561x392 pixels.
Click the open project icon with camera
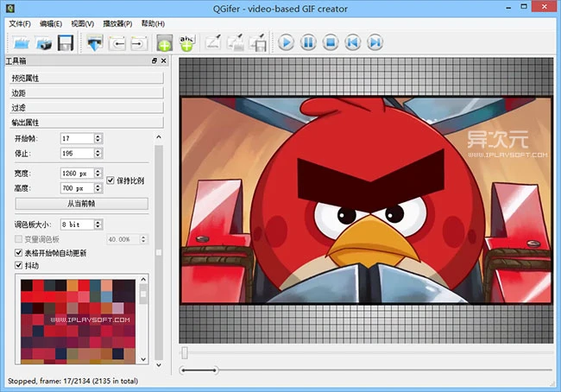44,43
